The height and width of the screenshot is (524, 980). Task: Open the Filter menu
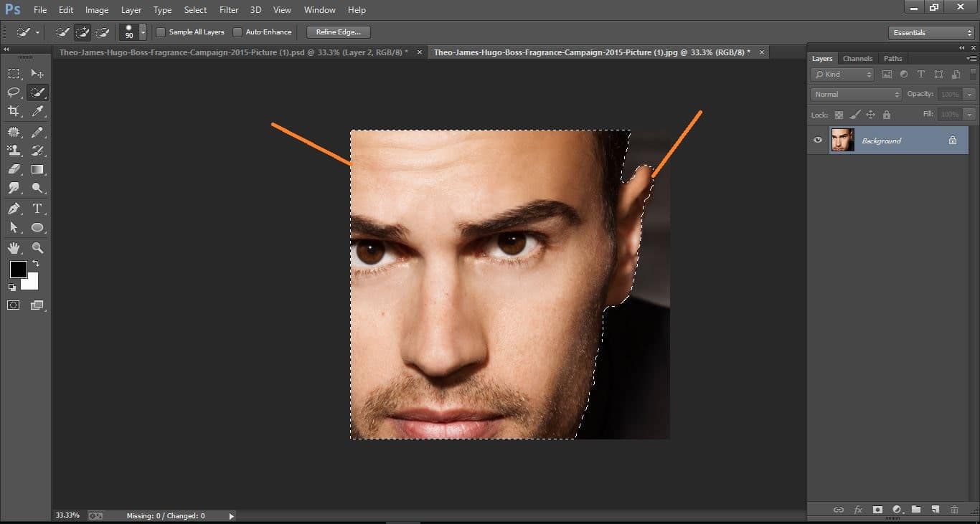[x=228, y=9]
